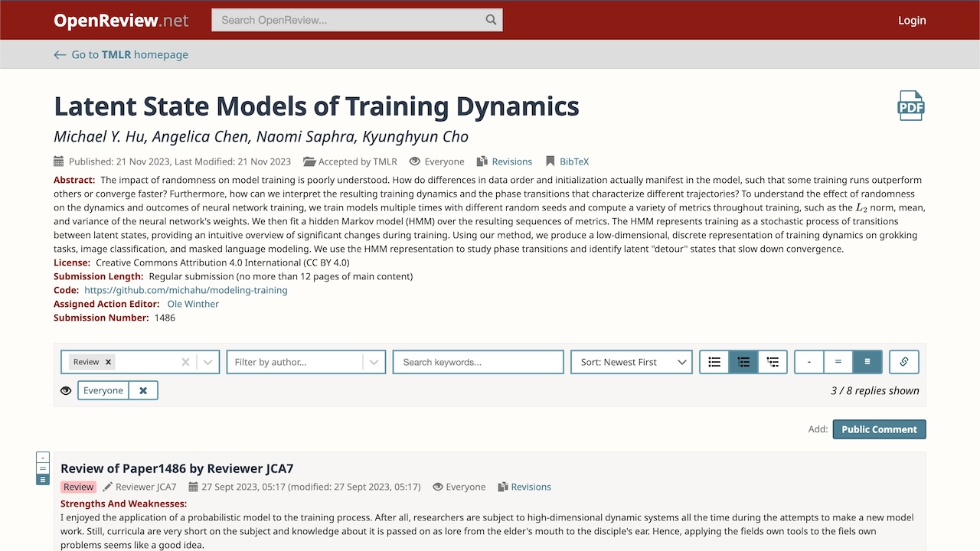The width and height of the screenshot is (980, 551).
Task: Click the pink Review tag label
Action: click(78, 487)
